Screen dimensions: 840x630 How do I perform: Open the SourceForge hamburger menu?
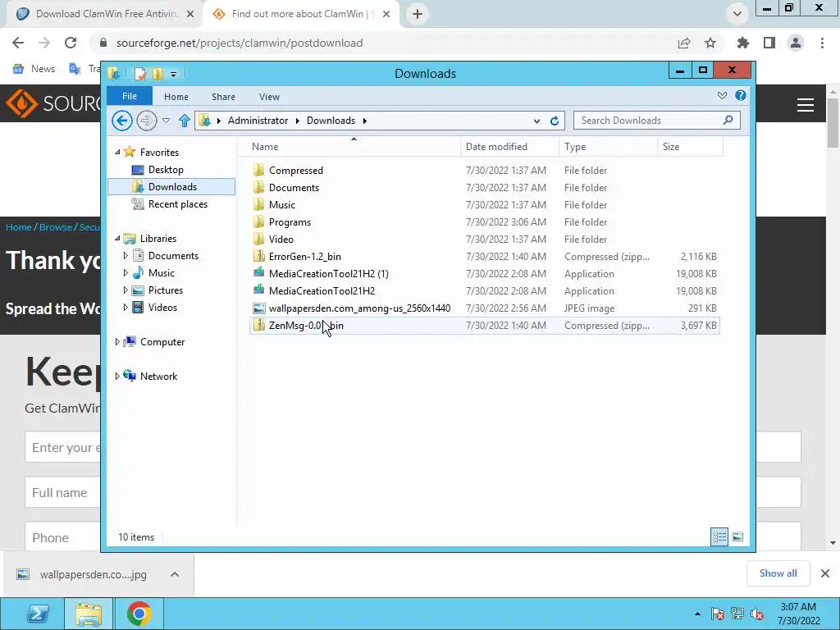click(x=806, y=105)
